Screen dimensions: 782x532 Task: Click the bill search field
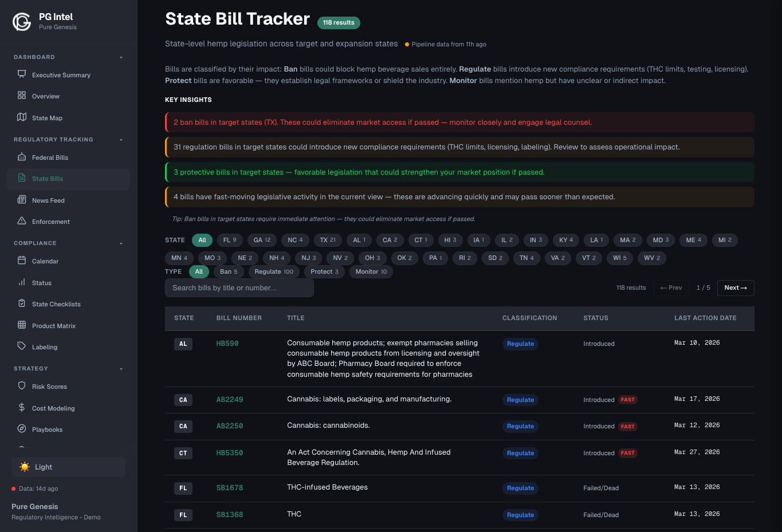(x=239, y=288)
